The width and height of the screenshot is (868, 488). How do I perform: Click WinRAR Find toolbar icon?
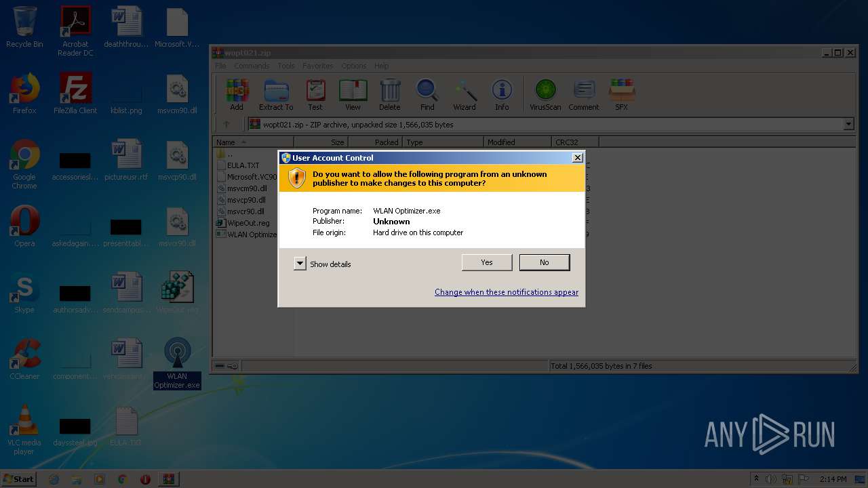pyautogui.click(x=427, y=94)
